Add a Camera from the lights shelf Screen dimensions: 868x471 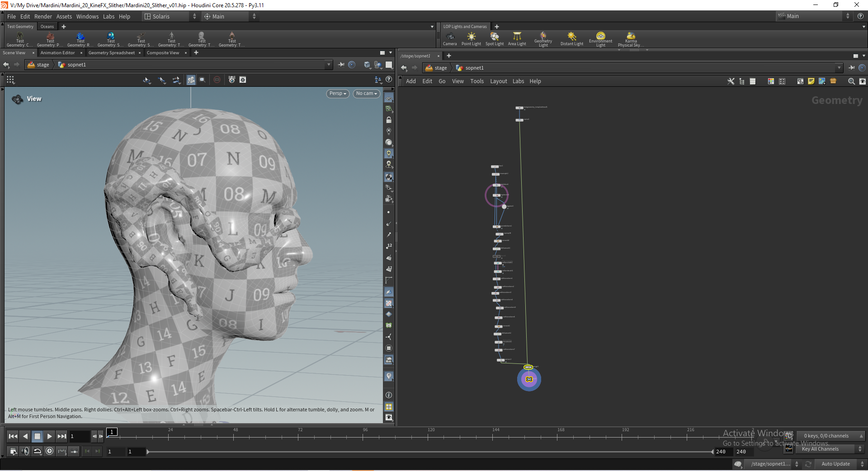click(x=449, y=39)
